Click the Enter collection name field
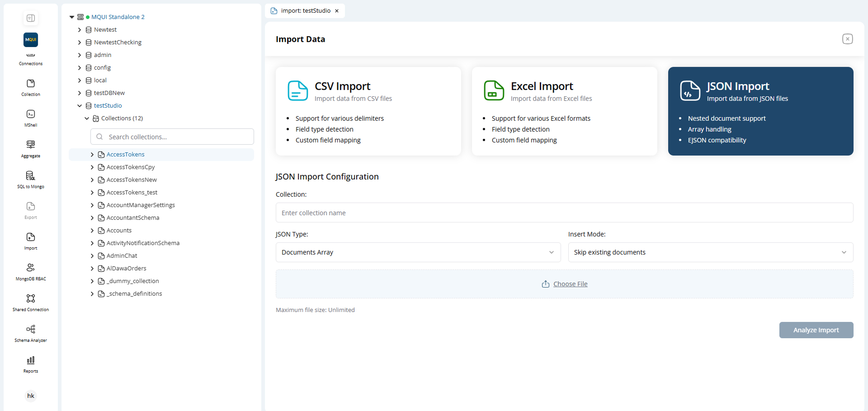This screenshot has width=868, height=411. click(x=564, y=213)
